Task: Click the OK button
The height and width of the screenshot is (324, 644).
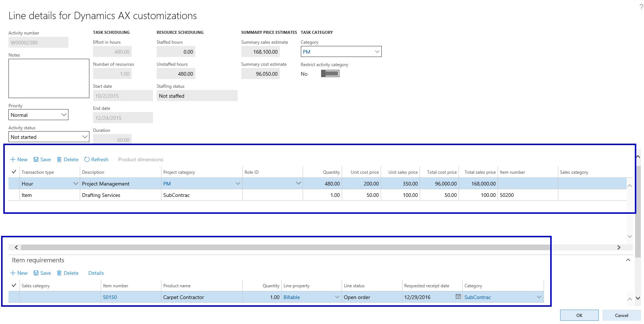Action: [x=579, y=315]
